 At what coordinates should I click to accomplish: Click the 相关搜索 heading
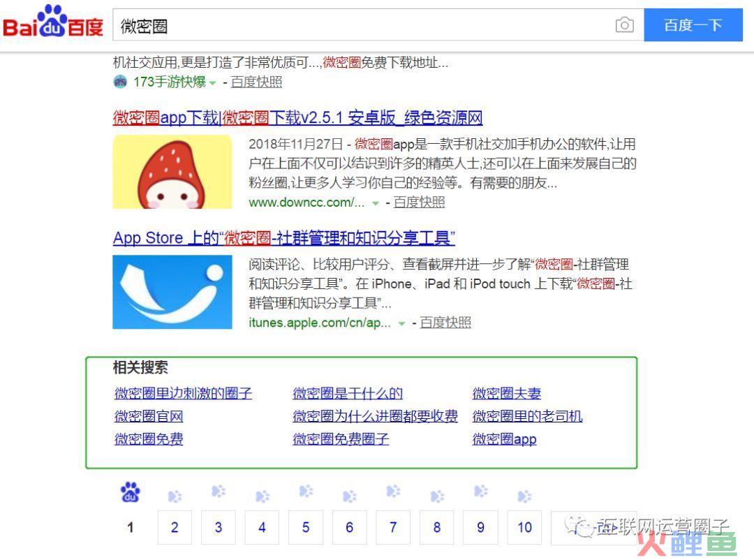pos(140,368)
